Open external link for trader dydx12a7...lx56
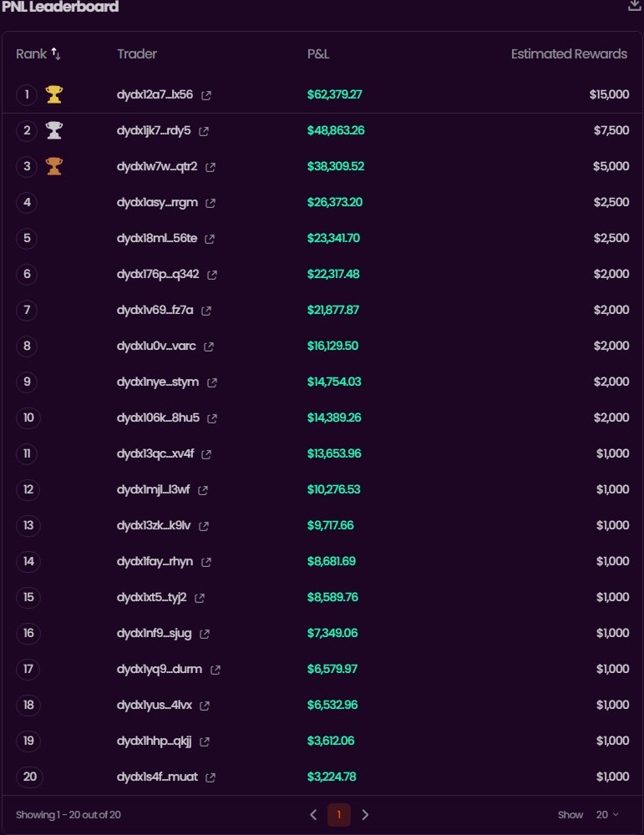The width and height of the screenshot is (644, 835). tap(206, 95)
